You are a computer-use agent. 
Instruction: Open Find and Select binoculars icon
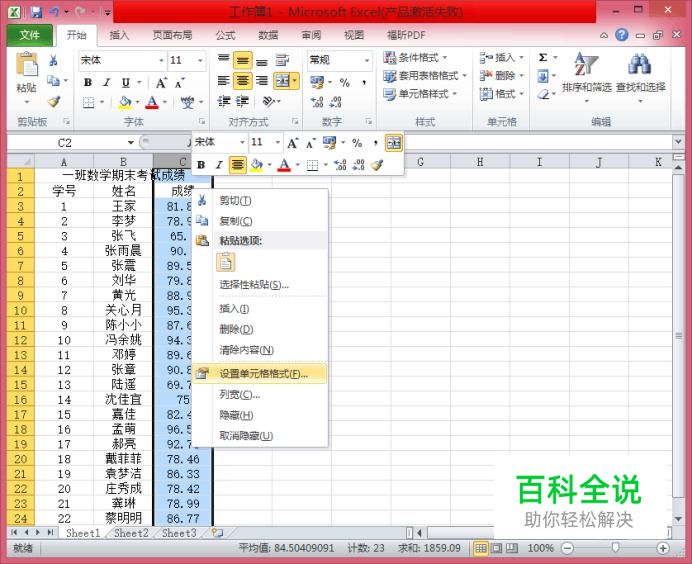639,64
